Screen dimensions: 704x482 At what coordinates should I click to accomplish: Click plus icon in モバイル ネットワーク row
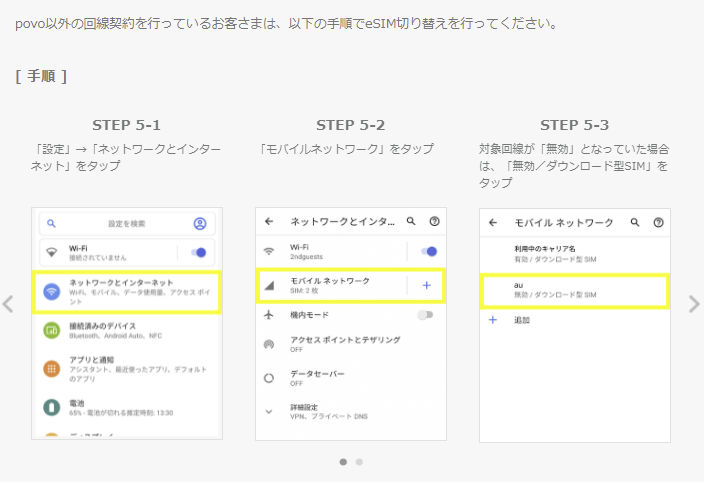click(x=427, y=285)
